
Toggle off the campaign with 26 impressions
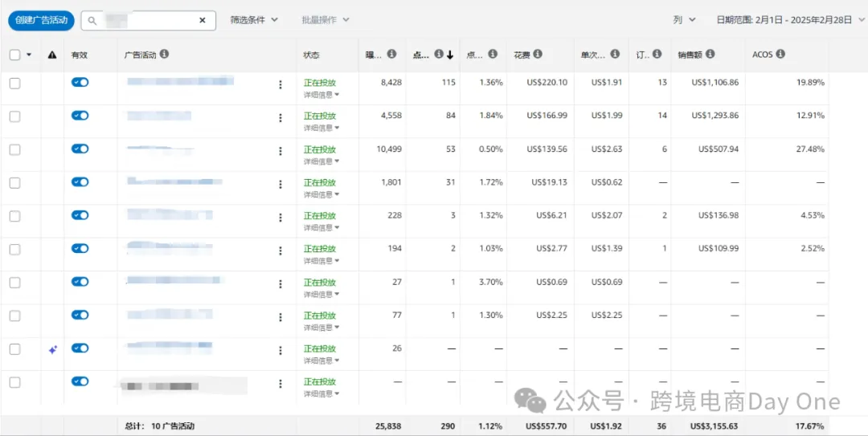coord(80,348)
